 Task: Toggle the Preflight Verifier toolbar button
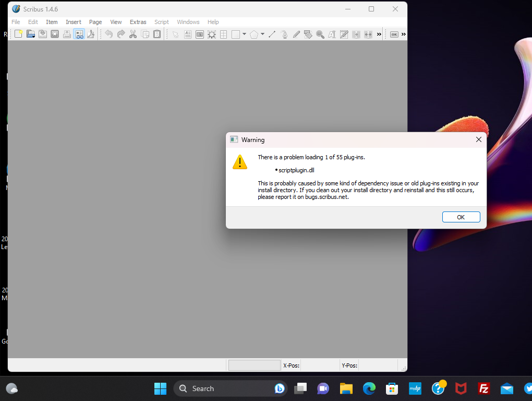point(79,34)
